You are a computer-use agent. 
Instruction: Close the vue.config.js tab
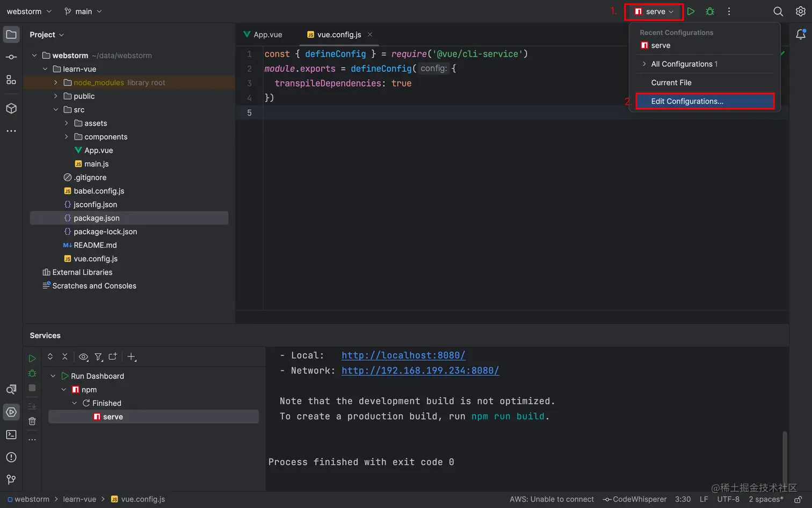[370, 34]
